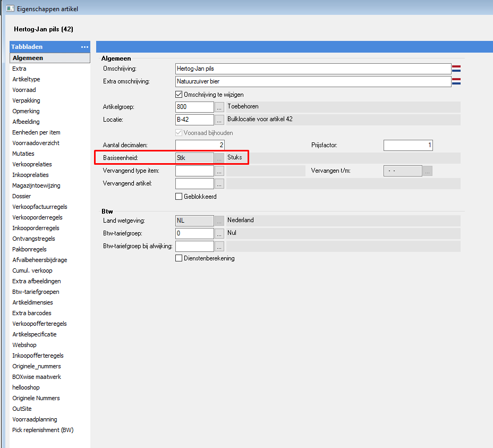This screenshot has width=493, height=448.
Task: Click the Prijsfactor input field
Action: [x=407, y=145]
